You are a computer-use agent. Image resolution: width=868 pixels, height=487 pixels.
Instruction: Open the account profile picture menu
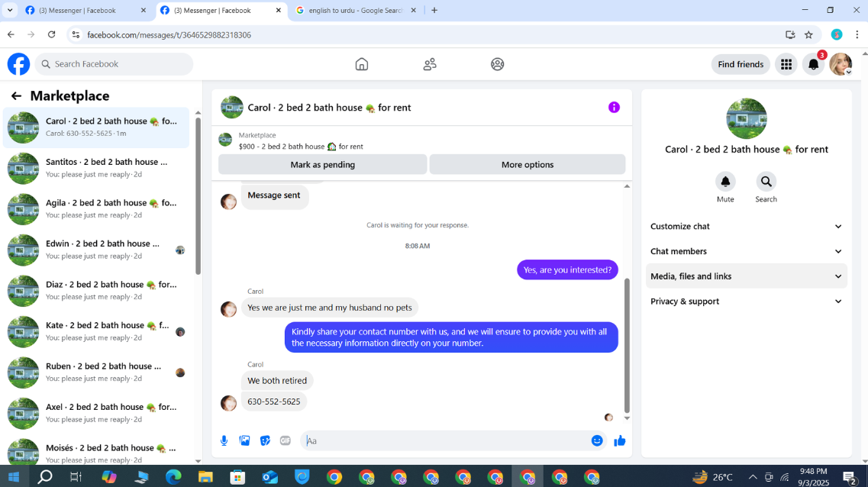click(x=841, y=64)
